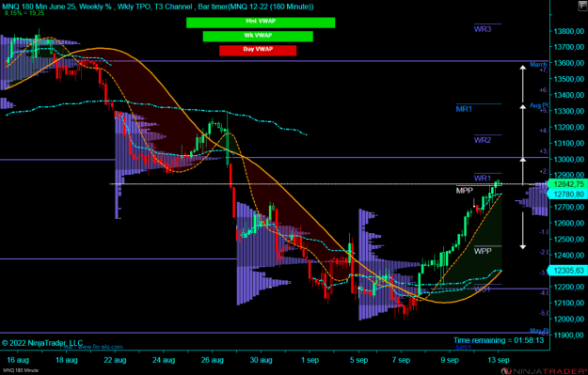Click the 13800,00 price axis label

tap(569, 31)
